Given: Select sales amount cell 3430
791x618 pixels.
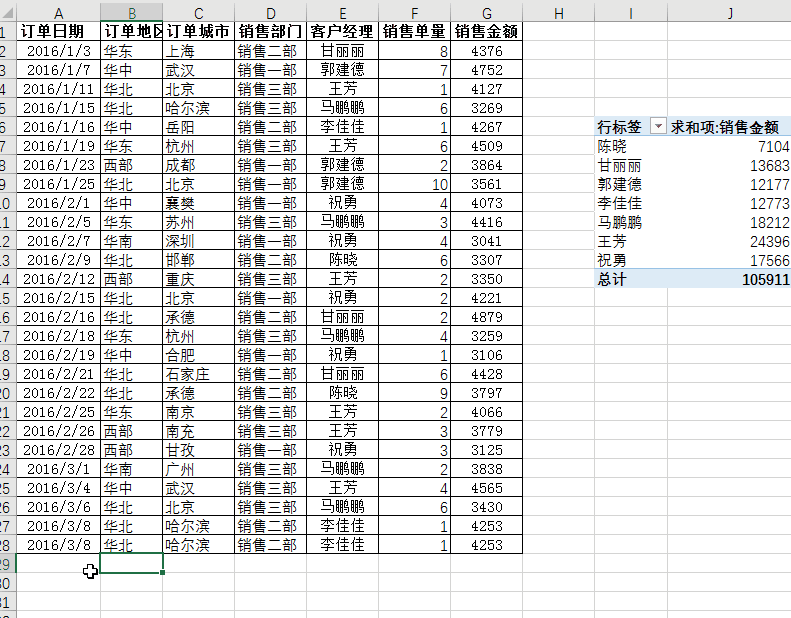Looking at the screenshot, I should point(487,507).
